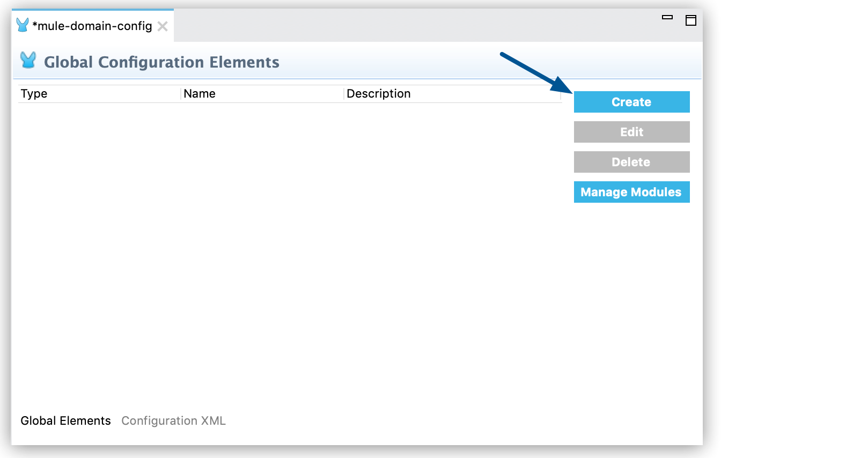868x458 pixels.
Task: Click the divider between Name and Description columns
Action: [344, 94]
